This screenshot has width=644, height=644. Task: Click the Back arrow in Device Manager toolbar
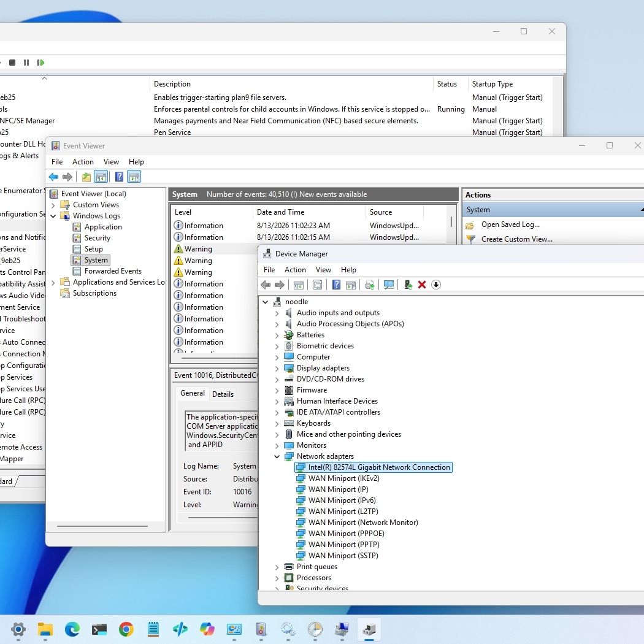pos(266,285)
